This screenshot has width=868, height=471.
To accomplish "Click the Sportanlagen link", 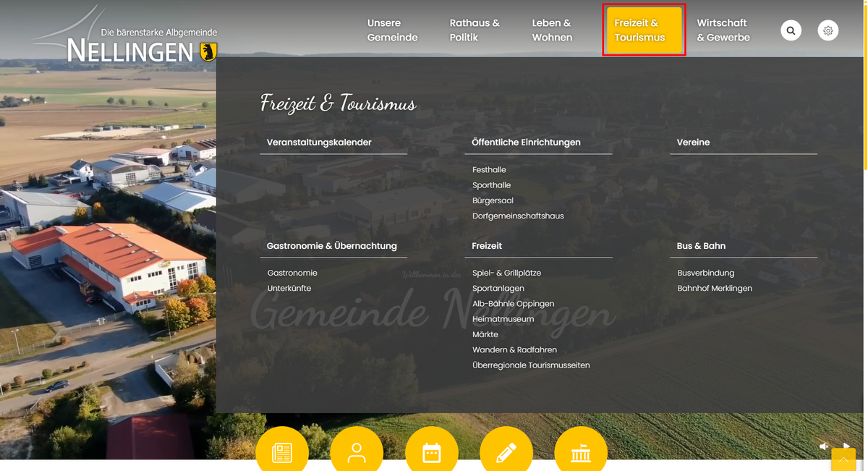I will point(498,288).
